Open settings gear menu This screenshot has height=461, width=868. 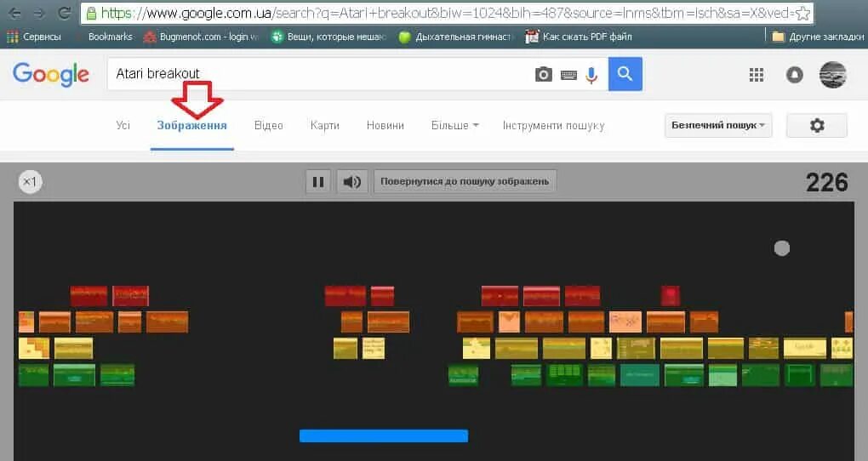tap(817, 125)
